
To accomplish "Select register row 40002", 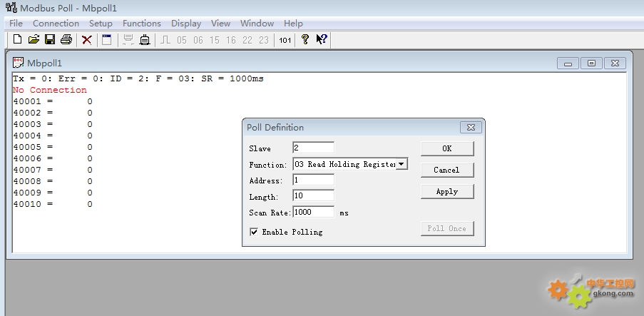I will coord(53,113).
